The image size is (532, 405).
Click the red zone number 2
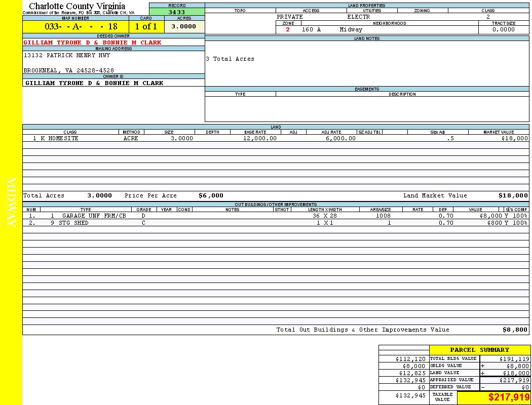(x=288, y=30)
